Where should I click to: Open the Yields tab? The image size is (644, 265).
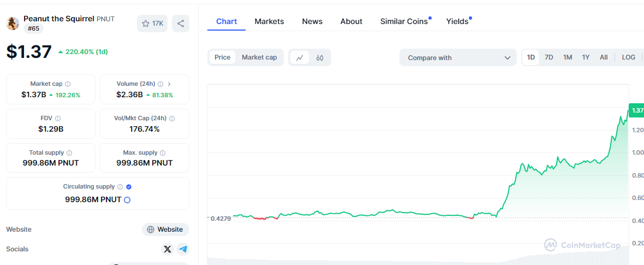tap(457, 21)
